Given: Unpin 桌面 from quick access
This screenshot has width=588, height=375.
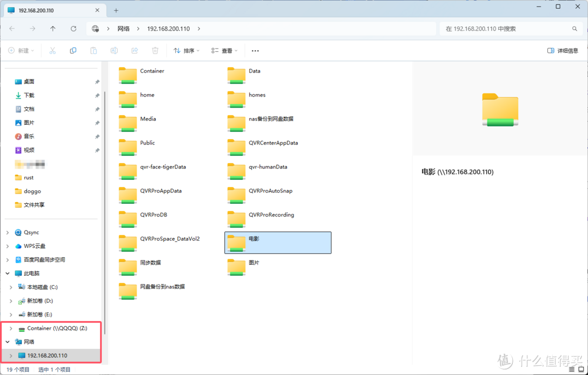Looking at the screenshot, I should click(97, 82).
